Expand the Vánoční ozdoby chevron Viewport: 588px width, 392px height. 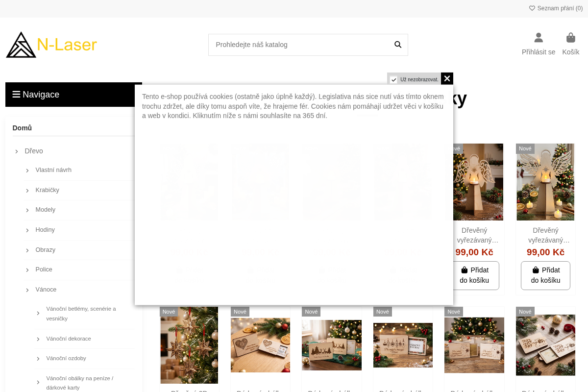(x=38, y=359)
